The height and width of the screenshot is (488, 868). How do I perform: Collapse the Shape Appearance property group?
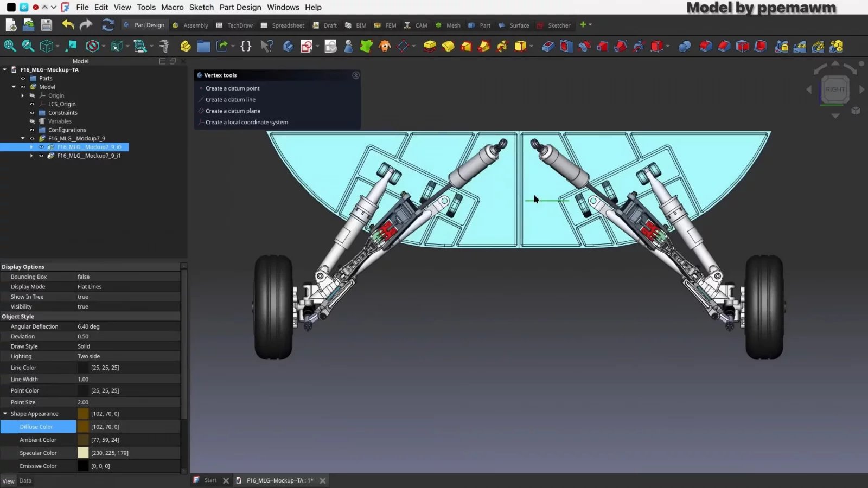(x=5, y=414)
